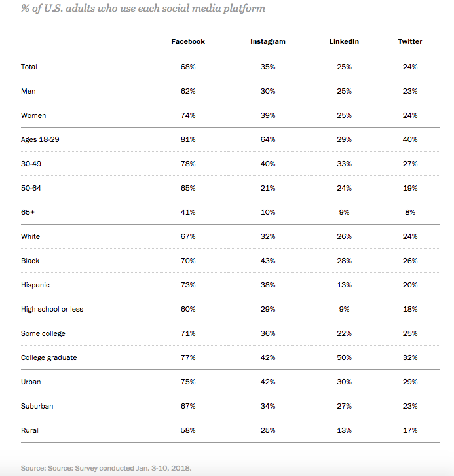The height and width of the screenshot is (476, 454).
Task: Click the Twitter column header
Action: point(410,41)
